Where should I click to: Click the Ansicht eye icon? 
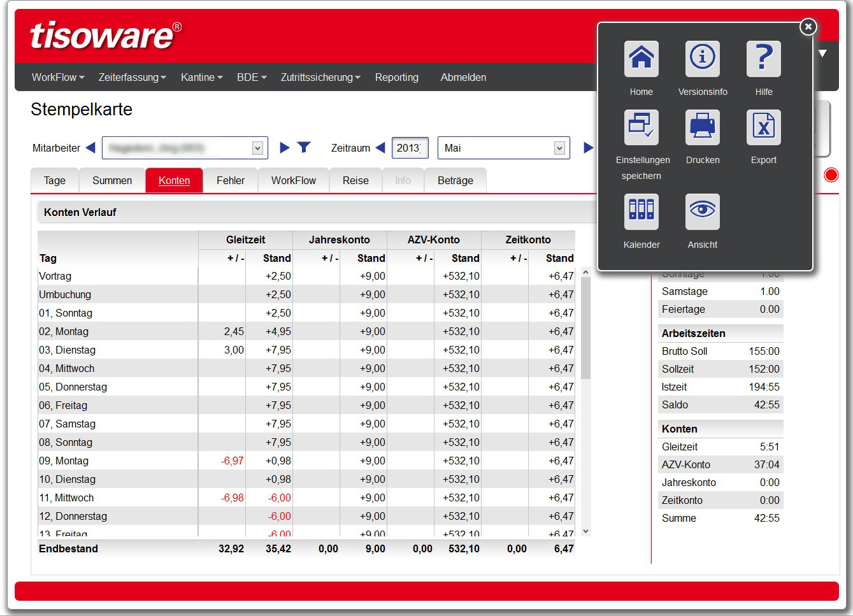pos(702,211)
